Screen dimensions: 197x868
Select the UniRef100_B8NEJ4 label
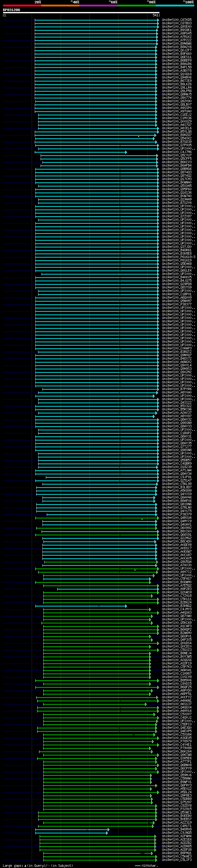click(x=177, y=653)
